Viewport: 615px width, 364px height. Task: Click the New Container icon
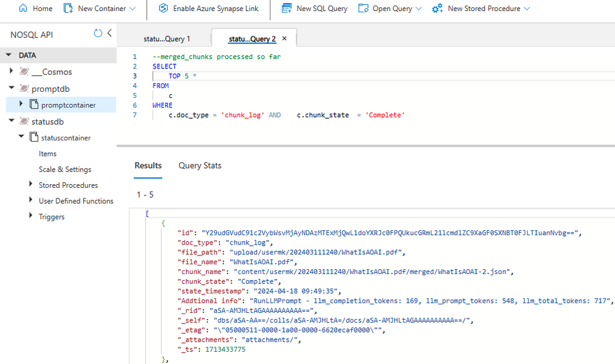[68, 8]
